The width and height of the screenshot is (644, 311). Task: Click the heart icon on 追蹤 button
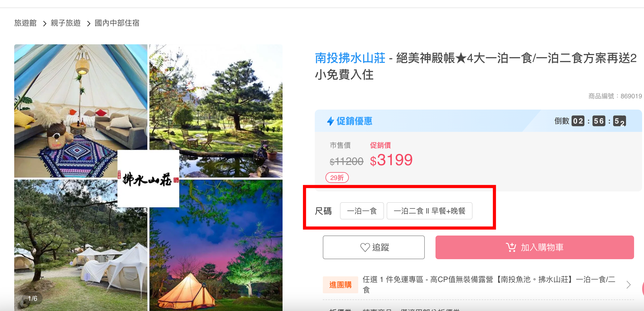tap(365, 247)
